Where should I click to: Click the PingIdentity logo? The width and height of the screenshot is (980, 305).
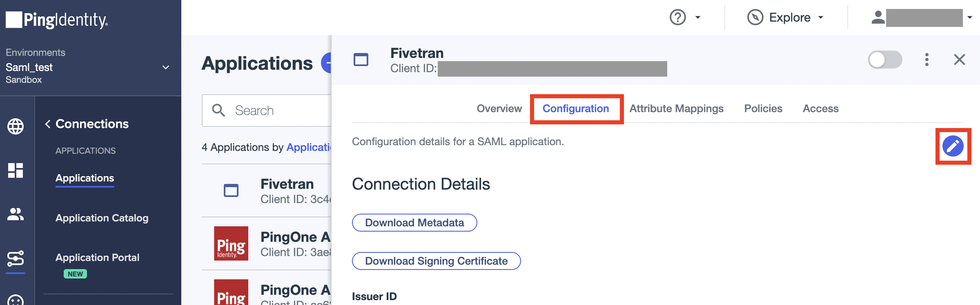click(x=57, y=20)
